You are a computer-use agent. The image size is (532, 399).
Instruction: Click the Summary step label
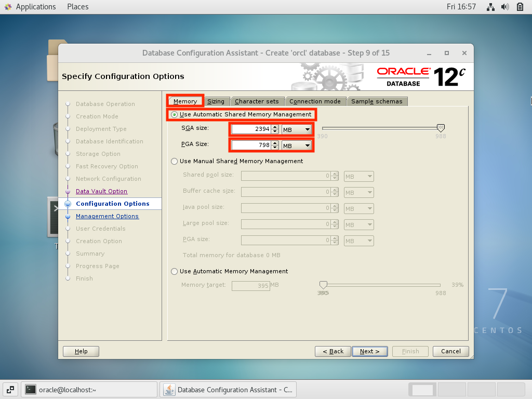[x=90, y=254]
